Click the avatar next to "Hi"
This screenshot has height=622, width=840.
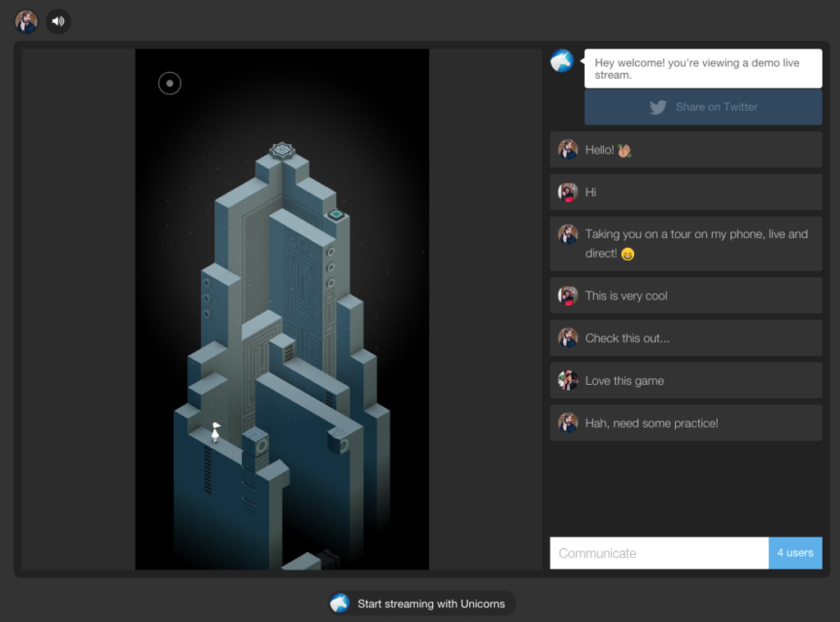coord(568,192)
